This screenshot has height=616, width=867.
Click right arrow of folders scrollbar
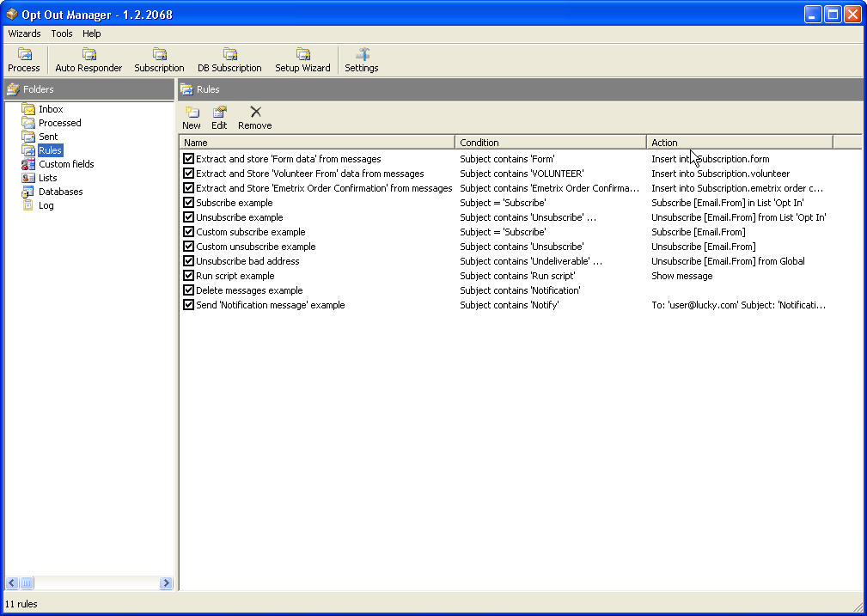(166, 582)
